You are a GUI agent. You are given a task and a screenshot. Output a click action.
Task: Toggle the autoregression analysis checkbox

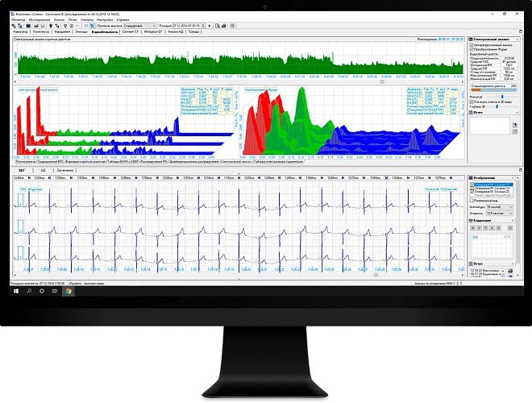pyautogui.click(x=472, y=45)
